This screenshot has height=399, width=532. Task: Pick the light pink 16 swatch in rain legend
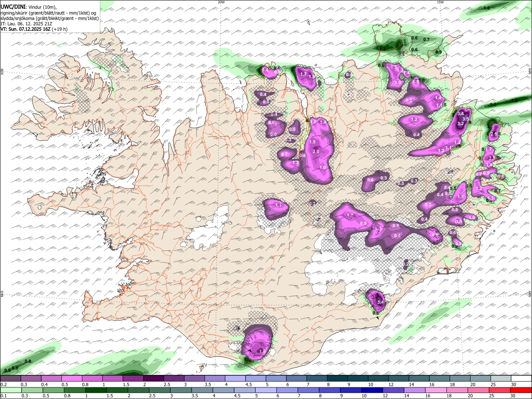(435, 390)
